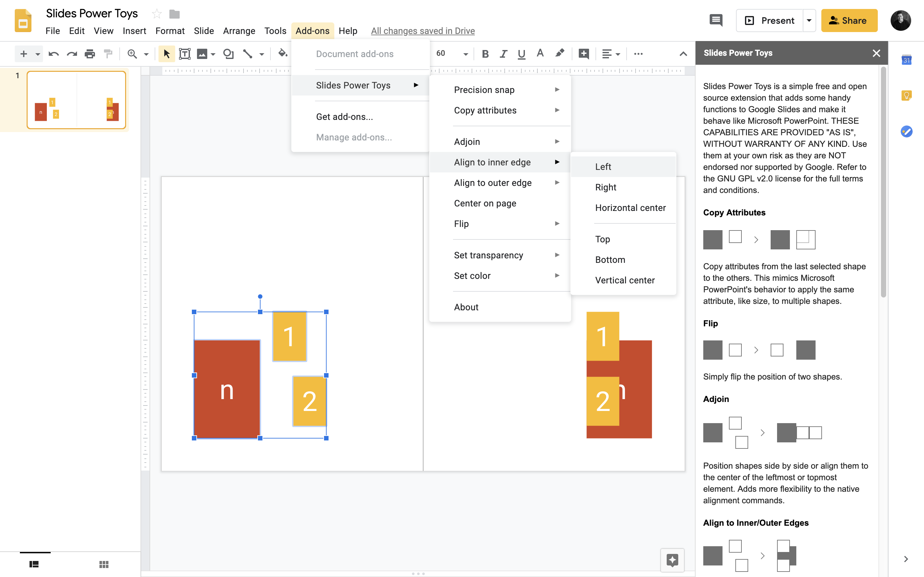
Task: Open the comment history icon
Action: point(715,20)
